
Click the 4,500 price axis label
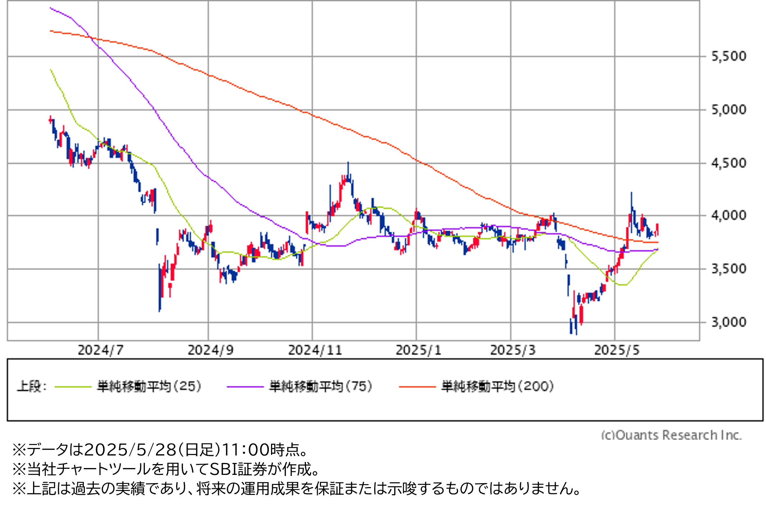point(729,163)
